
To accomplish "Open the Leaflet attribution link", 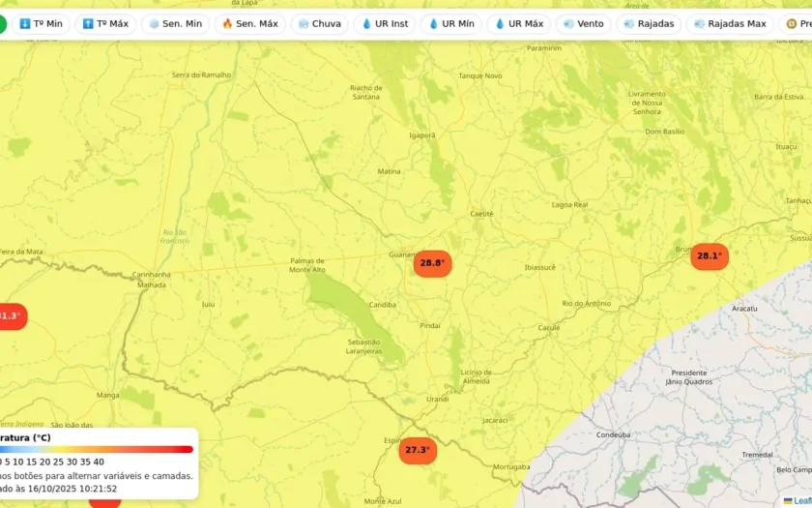I will (x=801, y=501).
